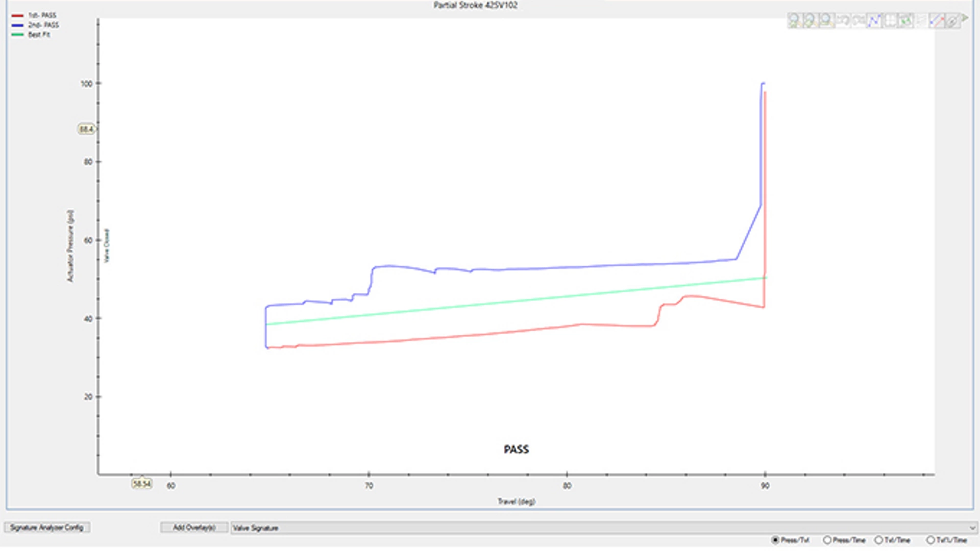Select the Tvl%/Time radio option
The image size is (980, 551).
pos(930,540)
